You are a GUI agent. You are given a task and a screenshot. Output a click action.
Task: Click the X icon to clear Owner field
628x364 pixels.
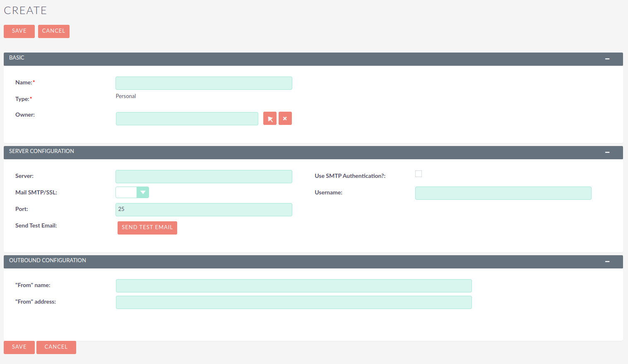coord(285,118)
